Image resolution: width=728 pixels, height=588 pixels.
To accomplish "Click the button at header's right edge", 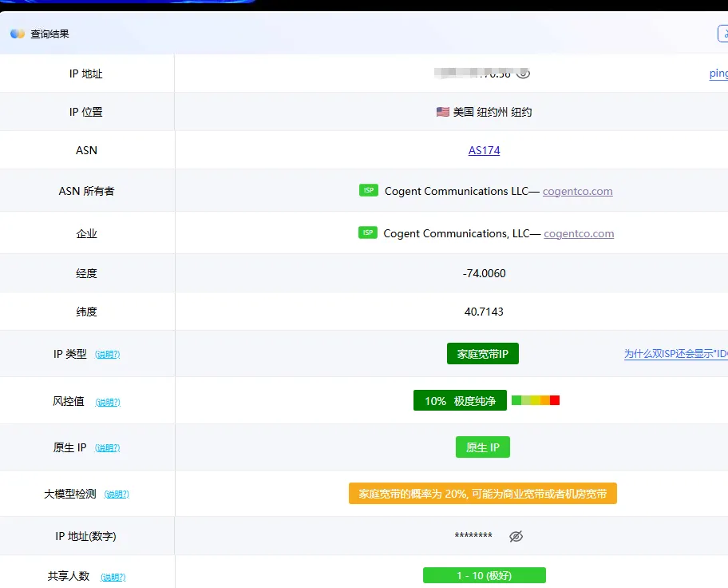I will pyautogui.click(x=723, y=34).
